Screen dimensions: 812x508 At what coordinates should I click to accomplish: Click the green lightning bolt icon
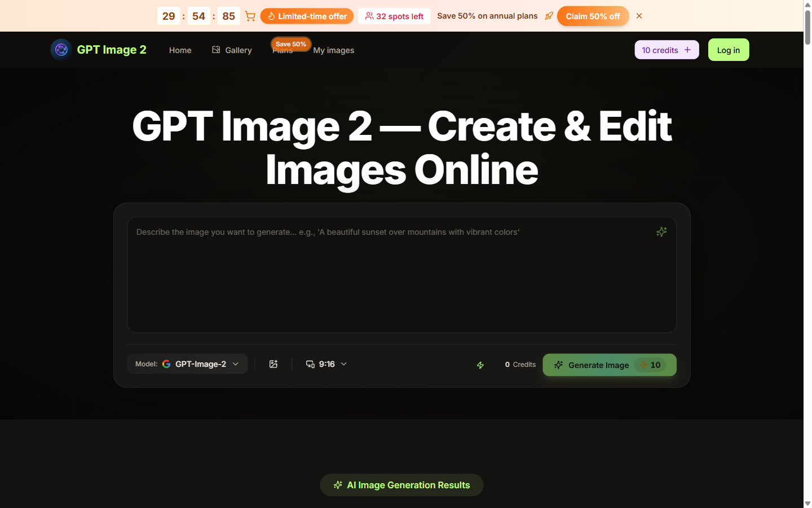click(x=480, y=365)
